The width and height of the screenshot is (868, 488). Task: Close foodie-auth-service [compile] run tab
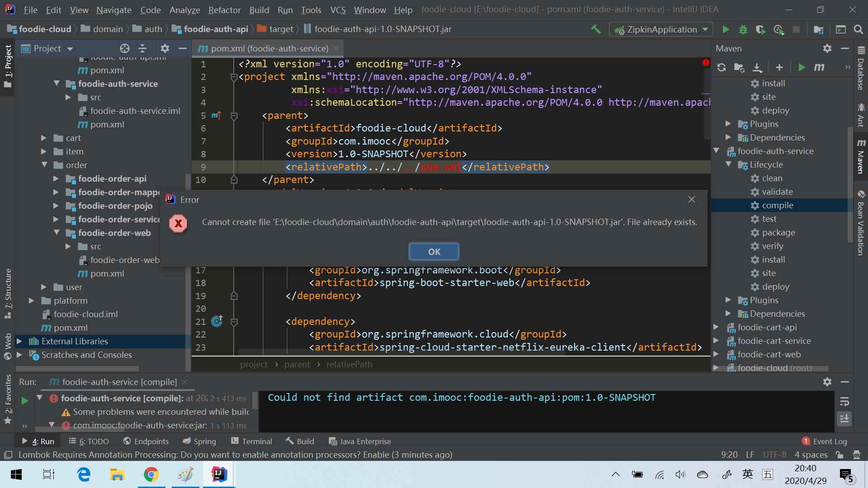[184, 382]
